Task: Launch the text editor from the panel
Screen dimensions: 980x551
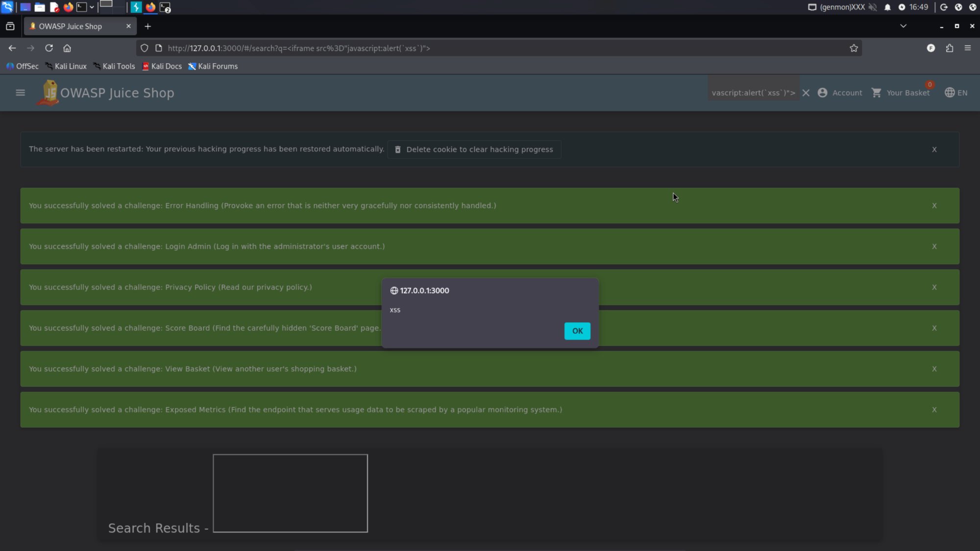Action: [x=54, y=7]
